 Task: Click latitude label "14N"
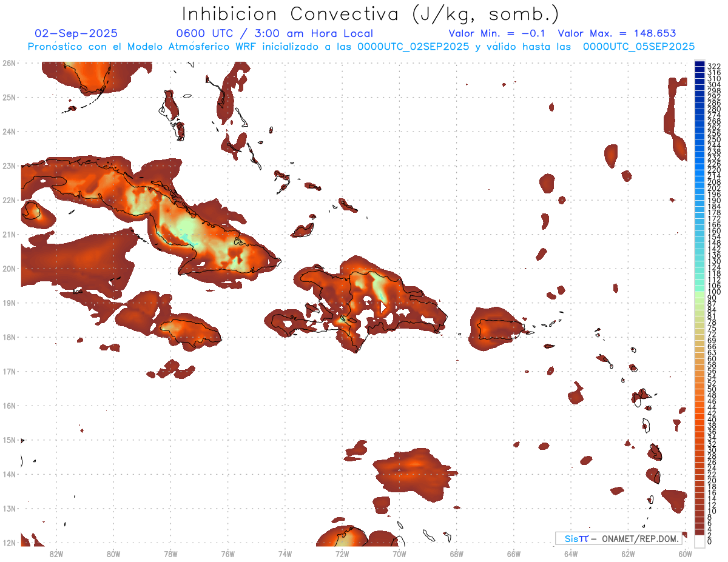click(9, 474)
